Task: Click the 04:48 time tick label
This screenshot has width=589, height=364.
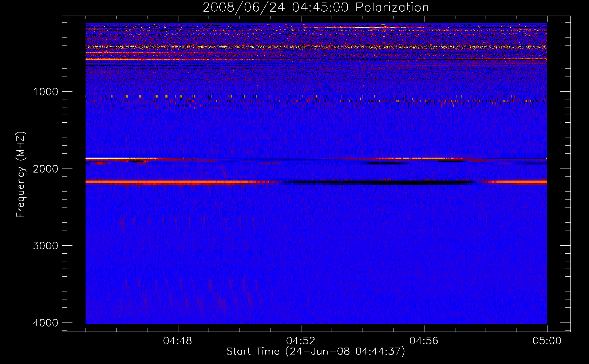Action: click(x=178, y=341)
